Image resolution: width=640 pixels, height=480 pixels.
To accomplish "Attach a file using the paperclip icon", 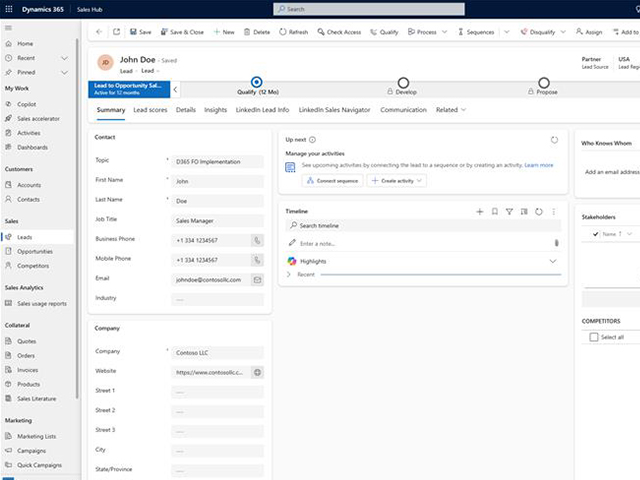I will (556, 243).
